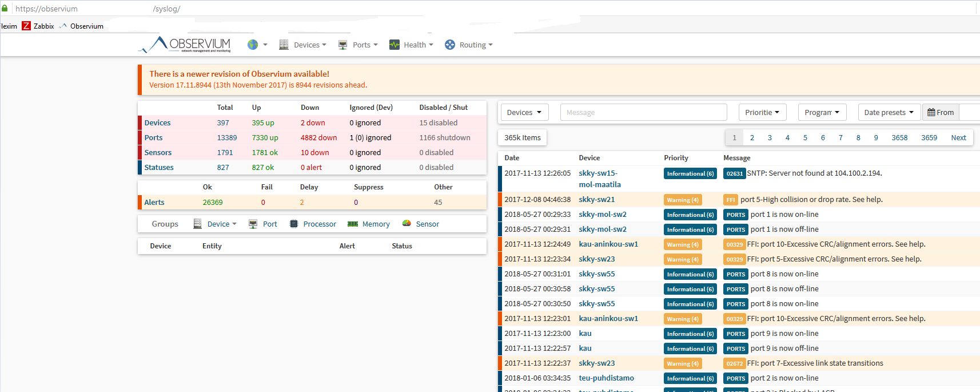This screenshot has height=392, width=980.
Task: Open device skky-sw15-mol-maatila
Action: point(600,179)
